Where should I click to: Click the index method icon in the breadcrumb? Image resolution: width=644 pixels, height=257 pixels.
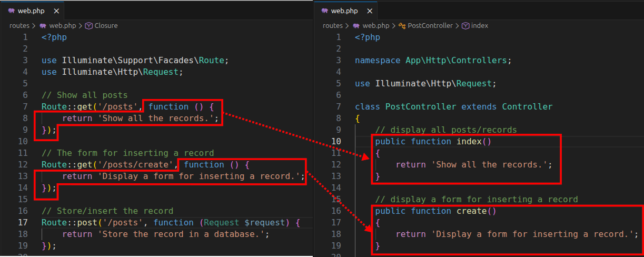pos(465,25)
